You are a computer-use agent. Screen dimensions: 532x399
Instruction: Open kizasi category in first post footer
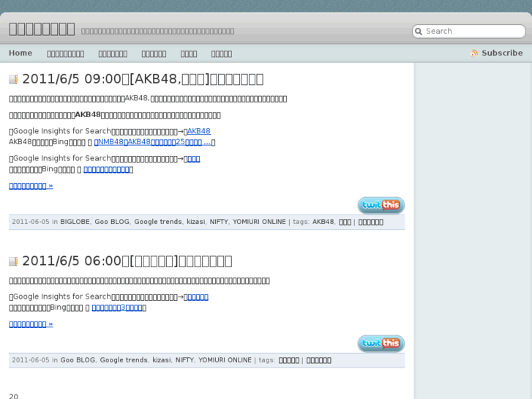click(x=196, y=222)
